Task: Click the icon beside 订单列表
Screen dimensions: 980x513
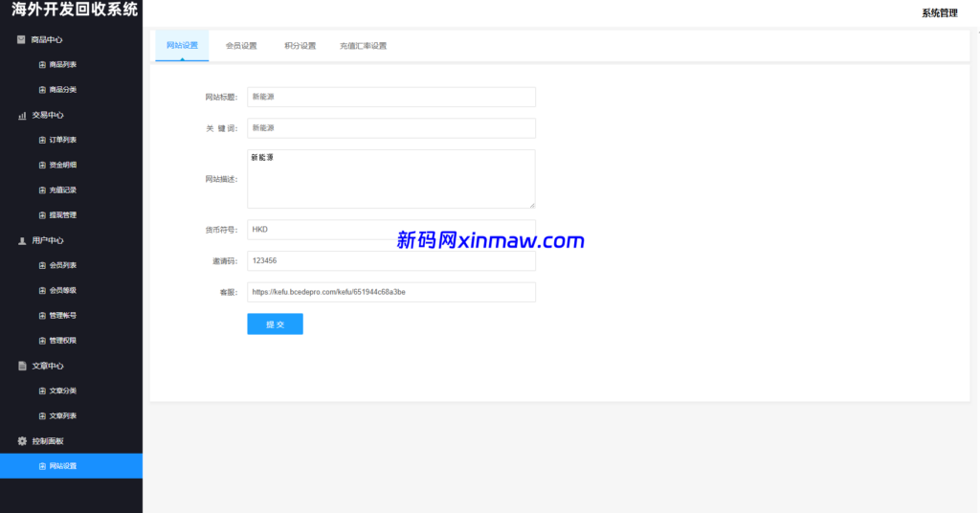Action: coord(42,140)
